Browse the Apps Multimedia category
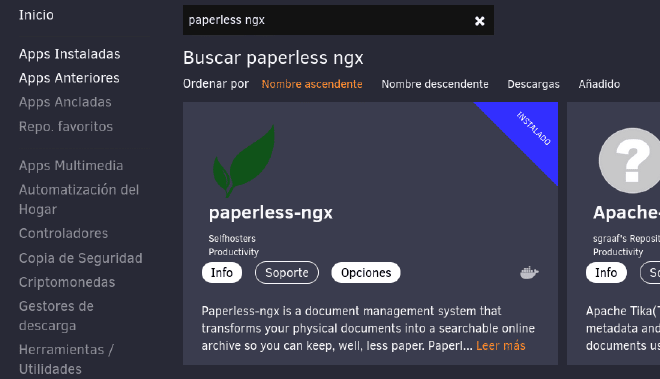Screen dimensions: 660x379 click(71, 166)
